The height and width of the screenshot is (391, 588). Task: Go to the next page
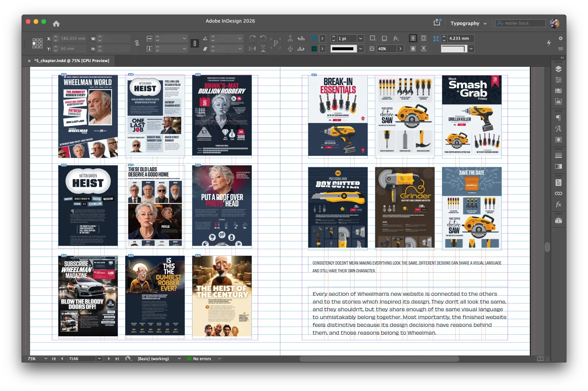pos(109,359)
